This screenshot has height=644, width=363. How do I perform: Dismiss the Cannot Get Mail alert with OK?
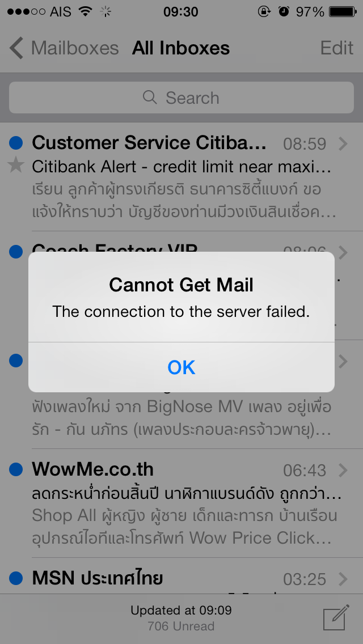click(x=181, y=367)
